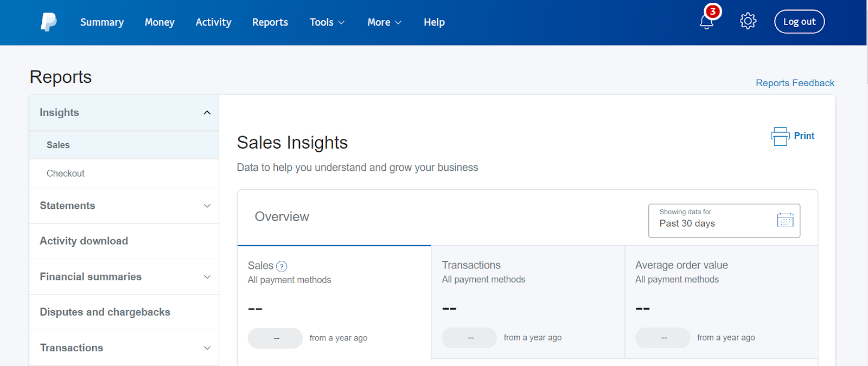Expand the Statements section chevron
Screen dimensions: 868x366
click(x=207, y=206)
